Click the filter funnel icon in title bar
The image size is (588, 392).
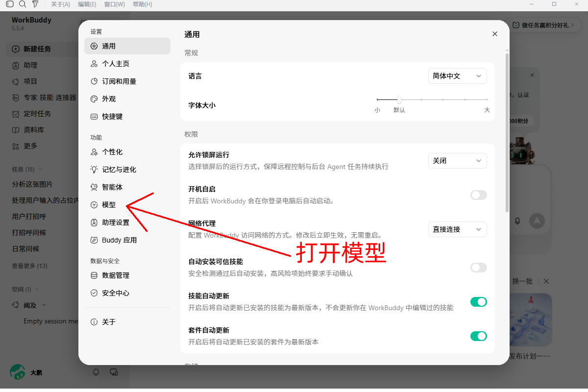point(35,4)
